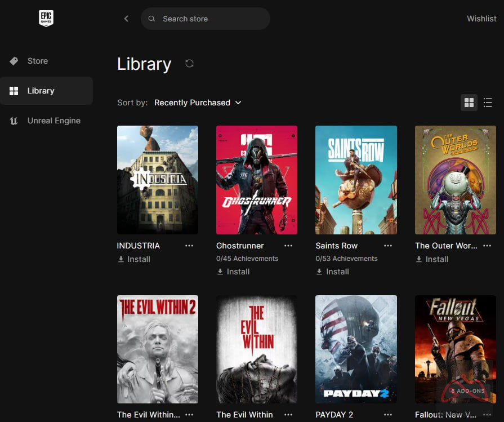504x422 pixels.
Task: Click the Saints Row game title
Action: (x=337, y=246)
